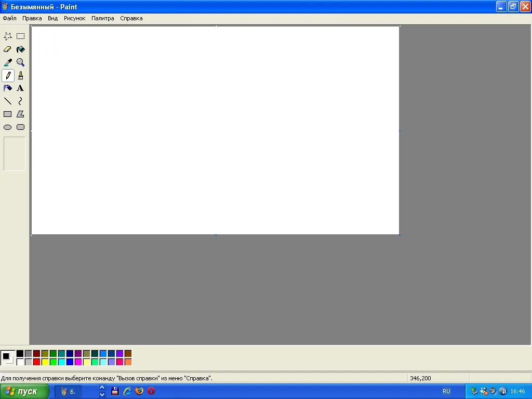532x399 pixels.
Task: Choose the bright green swatch
Action: point(54,362)
